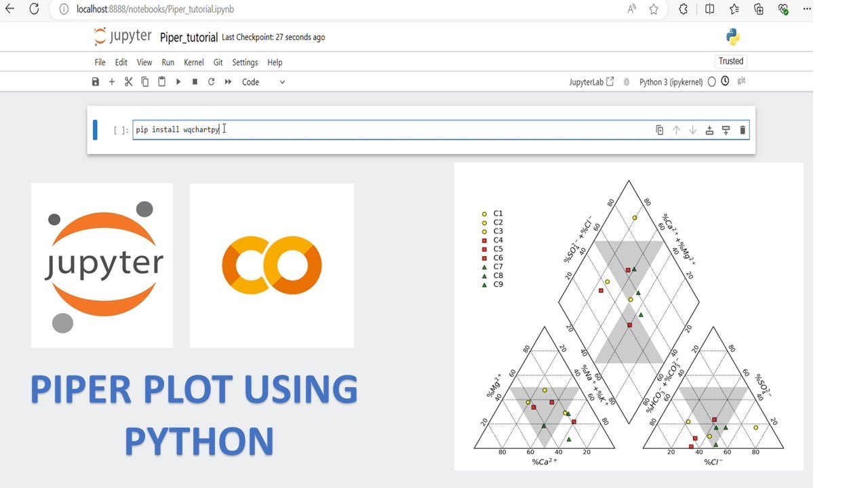Click the Jupyter logo in the header
This screenshot has height=488, width=868.
point(122,37)
